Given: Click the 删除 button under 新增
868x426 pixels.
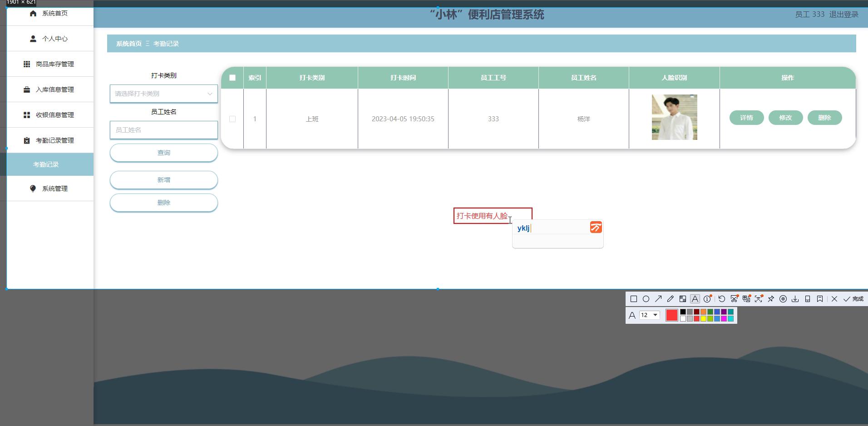Looking at the screenshot, I should [164, 203].
